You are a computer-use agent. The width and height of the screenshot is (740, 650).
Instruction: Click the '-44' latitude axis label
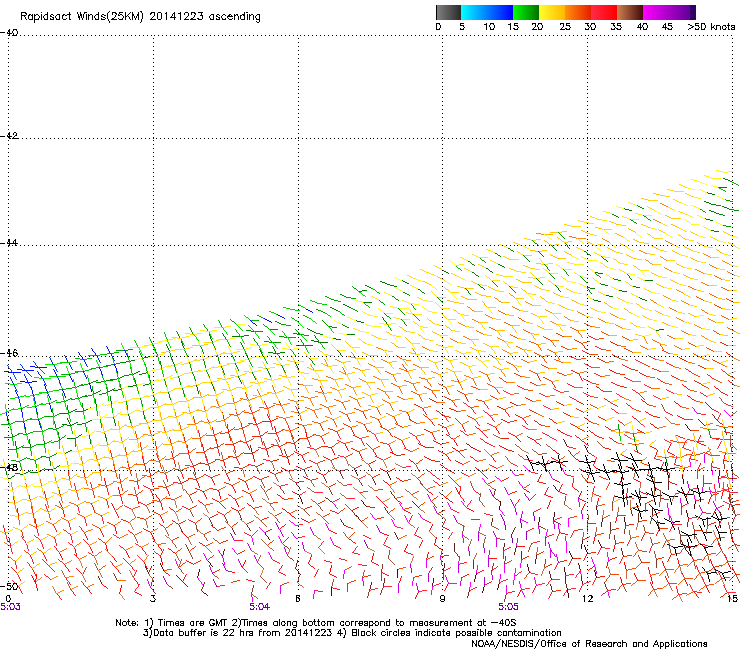pos(9,243)
